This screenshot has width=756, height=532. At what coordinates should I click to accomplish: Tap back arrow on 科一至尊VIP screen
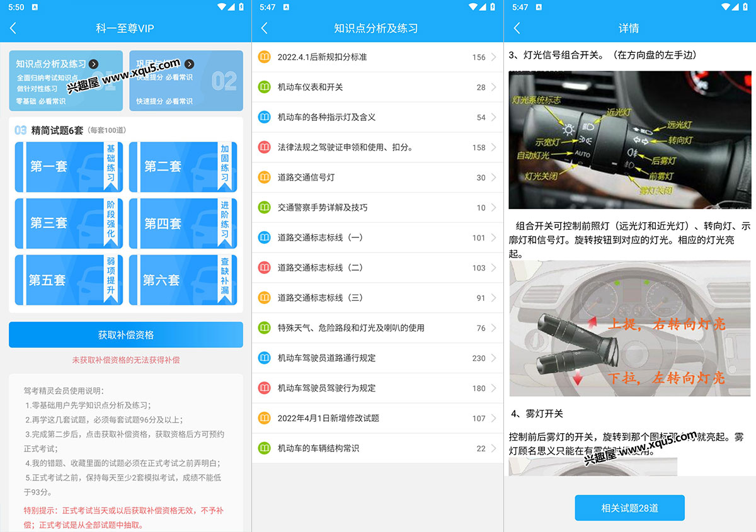13,28
